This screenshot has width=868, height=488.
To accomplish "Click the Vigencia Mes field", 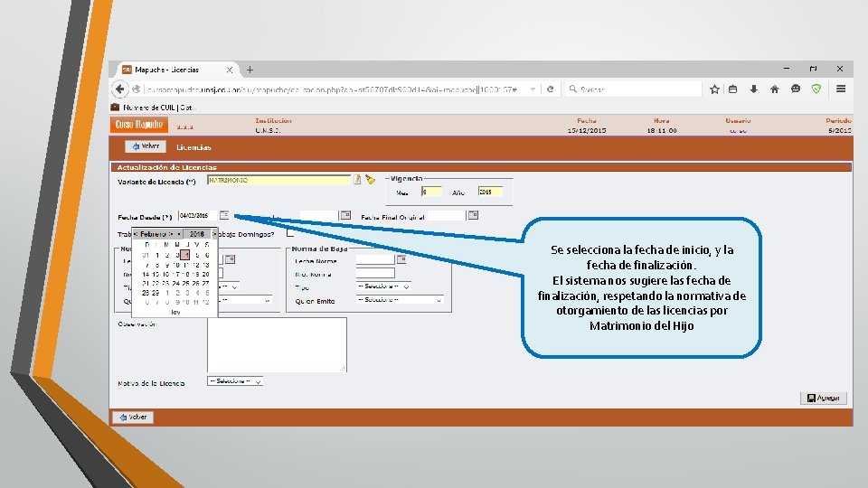I will tap(431, 192).
